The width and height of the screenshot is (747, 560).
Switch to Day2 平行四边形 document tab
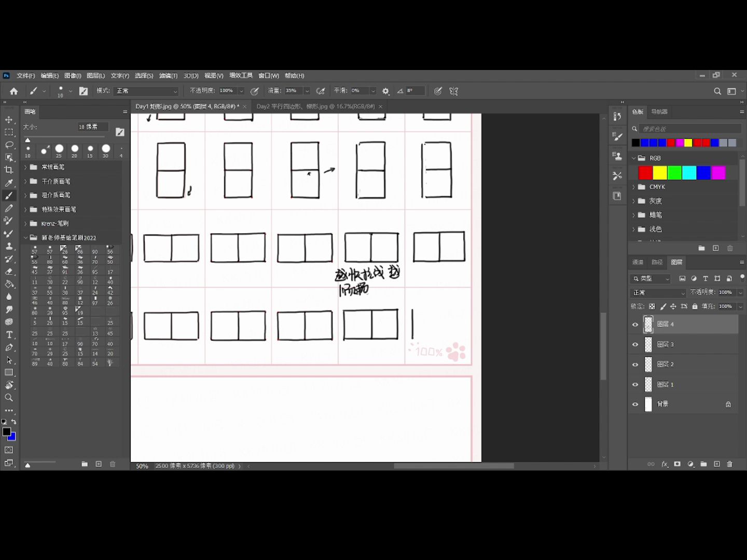[x=315, y=106]
